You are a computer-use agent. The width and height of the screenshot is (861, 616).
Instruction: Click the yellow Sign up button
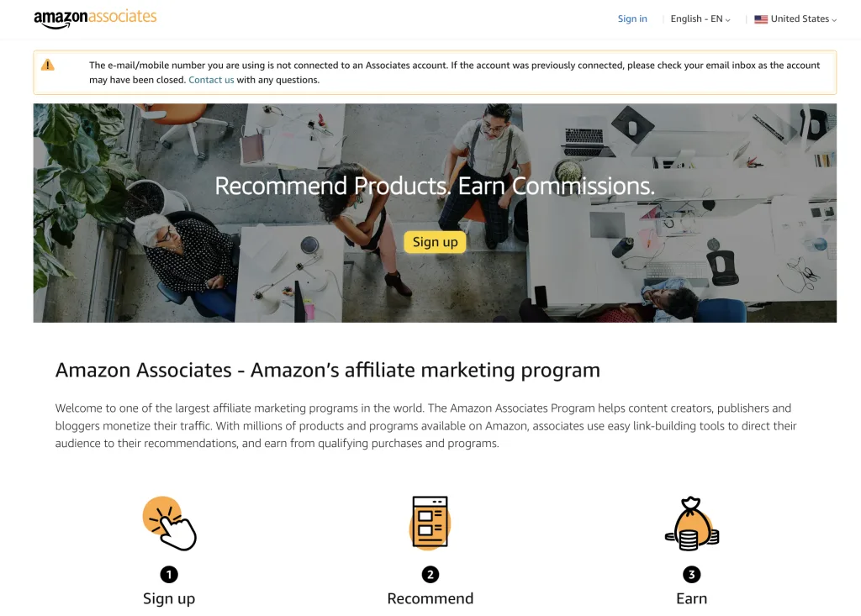tap(435, 242)
